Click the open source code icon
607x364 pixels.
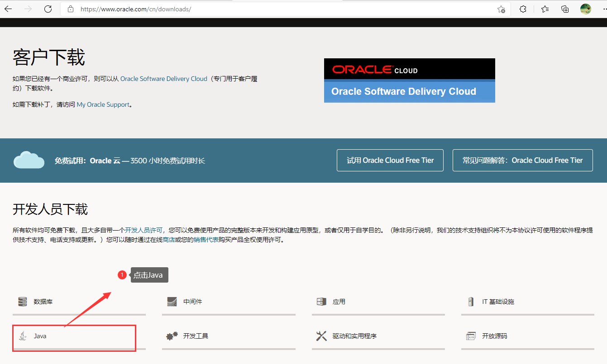point(471,336)
